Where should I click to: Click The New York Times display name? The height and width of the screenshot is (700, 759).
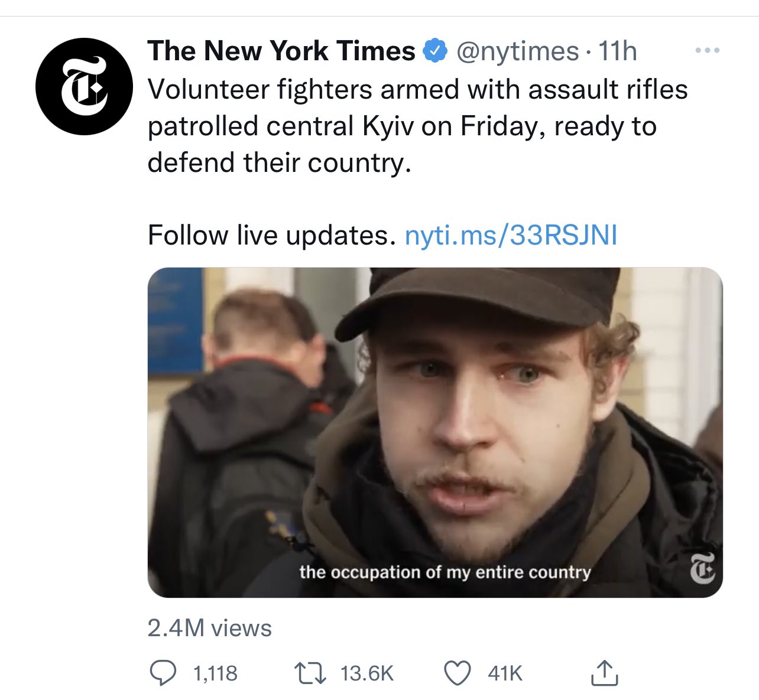[x=281, y=51]
